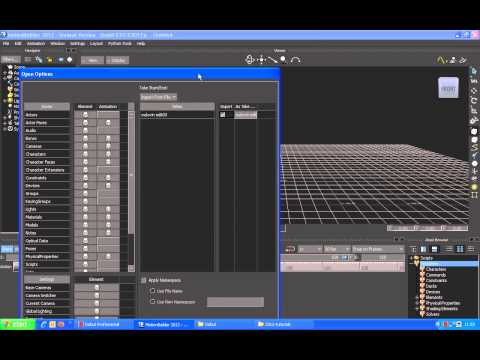Click the green curve icon at viewer top-right
The image size is (480, 360).
click(441, 60)
